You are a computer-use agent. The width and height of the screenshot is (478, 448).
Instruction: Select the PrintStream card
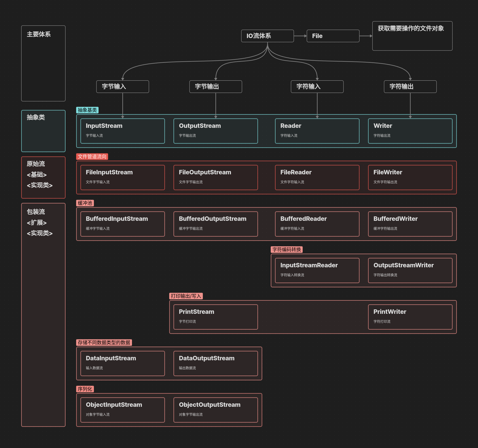(x=216, y=317)
